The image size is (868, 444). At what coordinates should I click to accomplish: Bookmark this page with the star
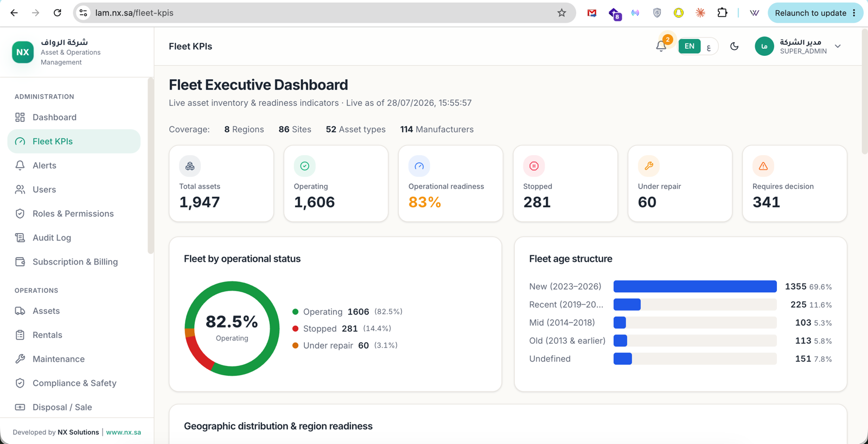(561, 13)
